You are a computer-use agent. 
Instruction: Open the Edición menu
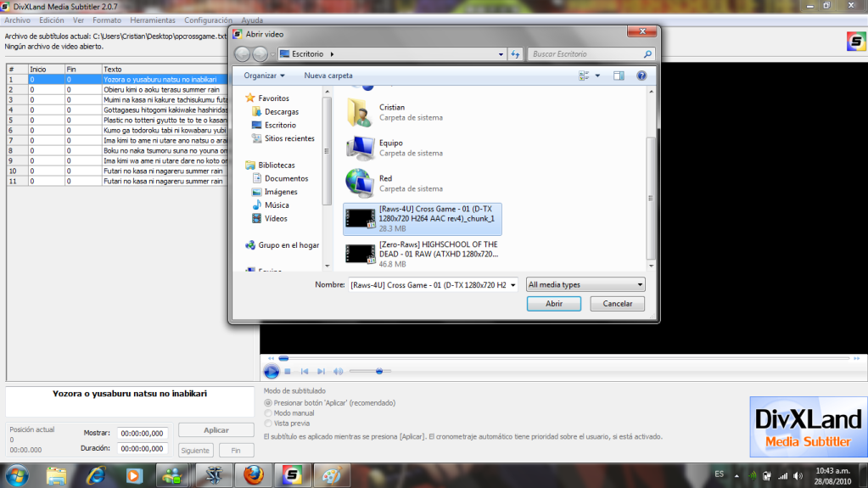(52, 20)
